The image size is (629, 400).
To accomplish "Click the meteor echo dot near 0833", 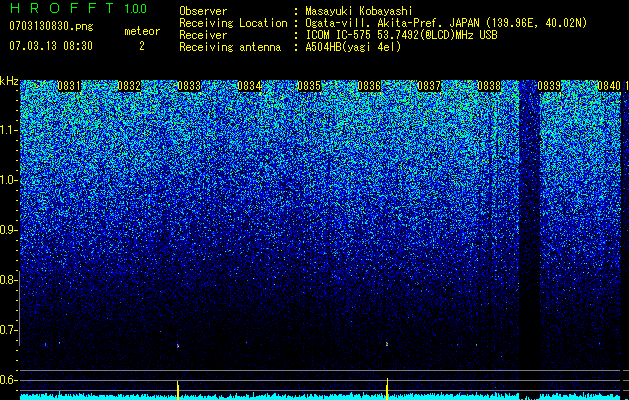I will pos(178,345).
